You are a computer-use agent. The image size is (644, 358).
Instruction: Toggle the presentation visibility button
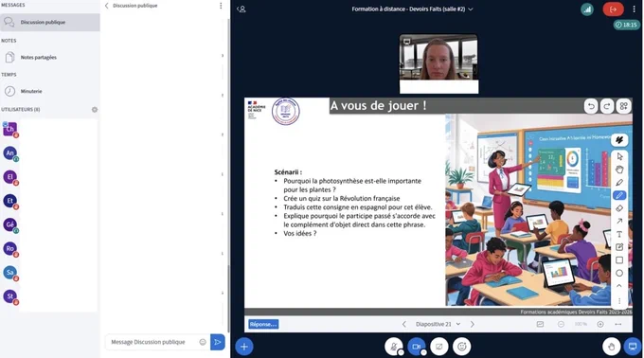pos(633,347)
